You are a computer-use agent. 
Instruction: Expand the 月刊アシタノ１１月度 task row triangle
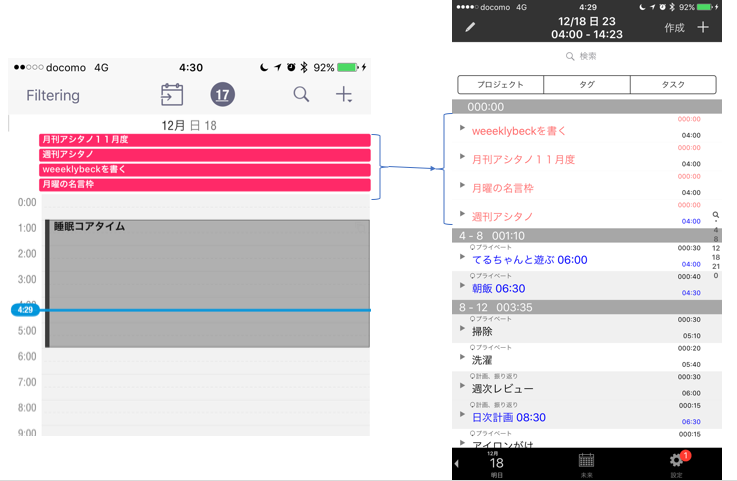462,157
